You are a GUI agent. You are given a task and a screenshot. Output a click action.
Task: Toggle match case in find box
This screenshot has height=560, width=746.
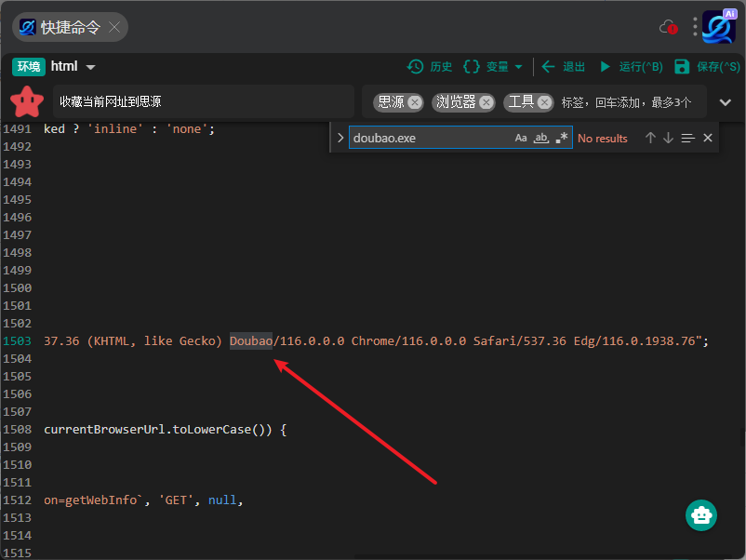coord(521,138)
